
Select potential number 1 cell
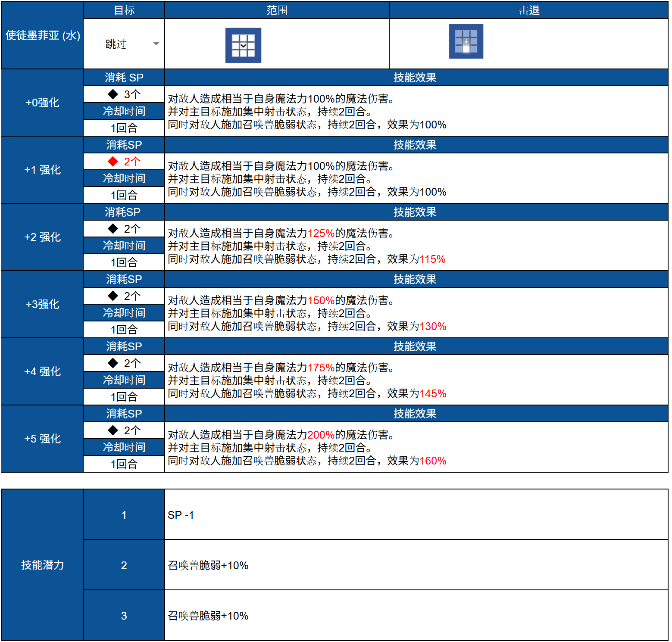click(x=124, y=515)
